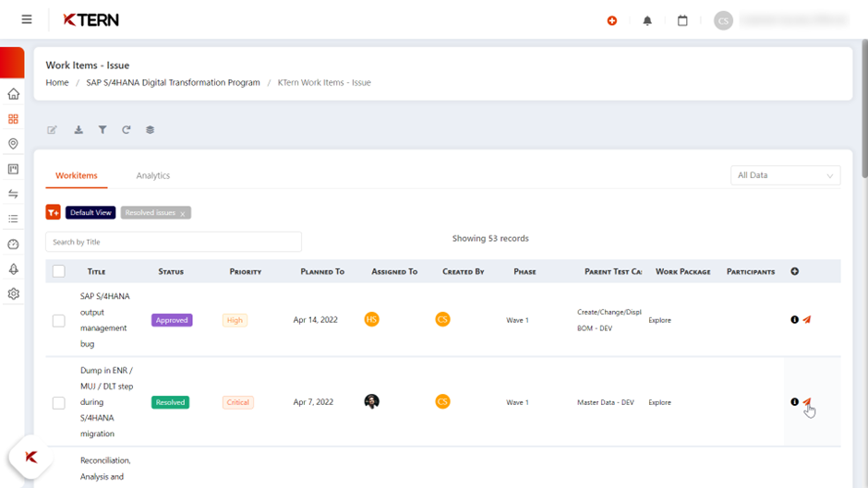Click send icon for output management bug

(x=807, y=320)
